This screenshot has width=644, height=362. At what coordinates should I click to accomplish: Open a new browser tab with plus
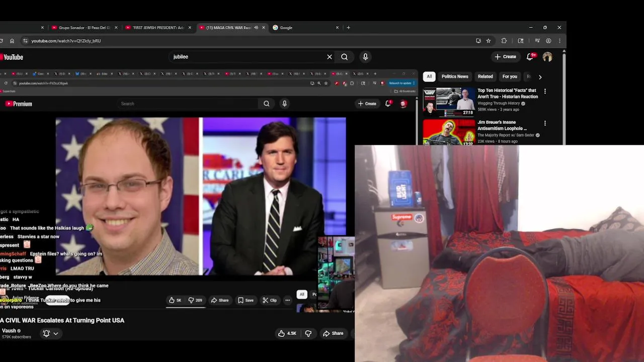(x=348, y=28)
